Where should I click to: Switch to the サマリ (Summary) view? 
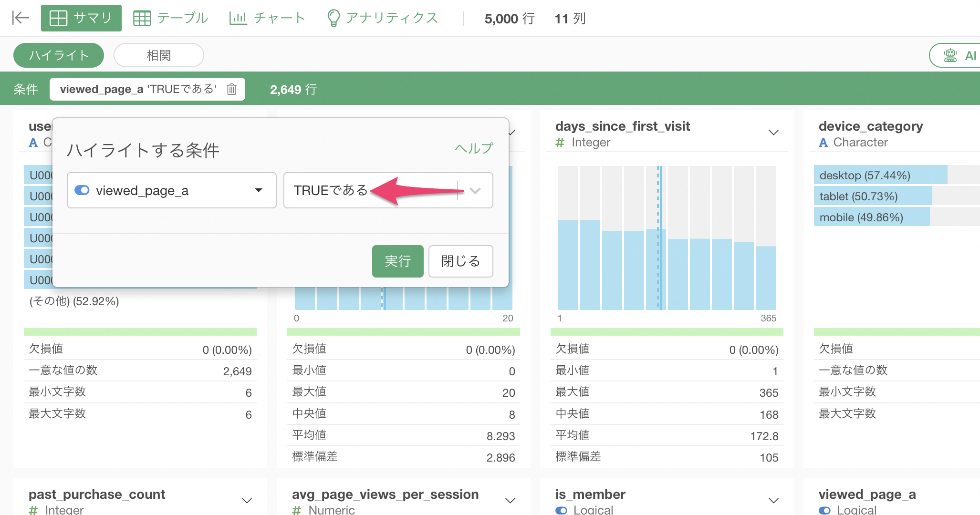(x=81, y=18)
